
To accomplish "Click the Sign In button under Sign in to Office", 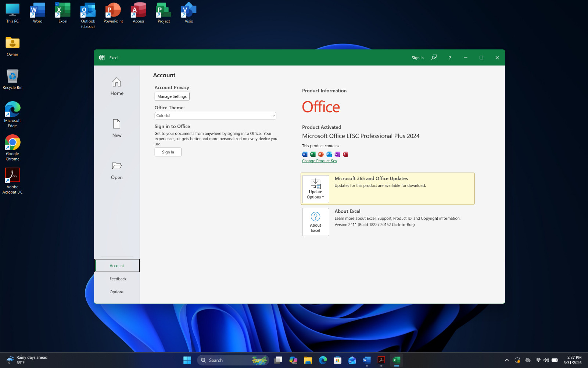I will (168, 152).
